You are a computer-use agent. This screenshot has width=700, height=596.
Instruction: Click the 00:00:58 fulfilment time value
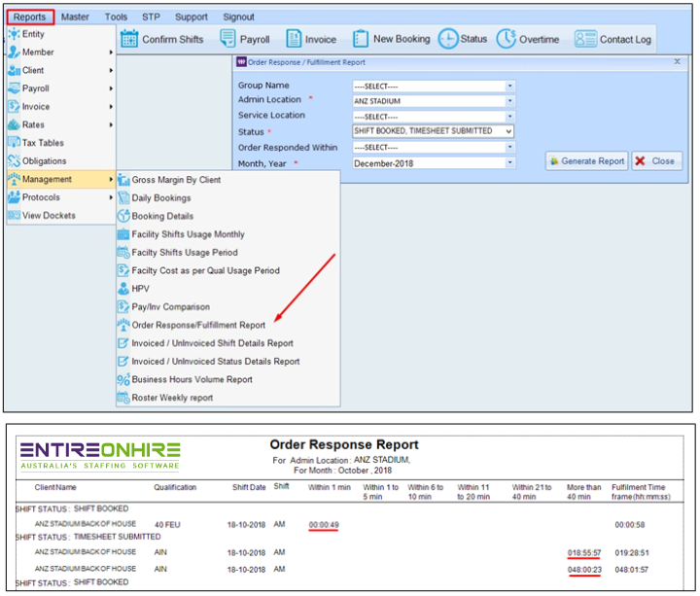[x=629, y=525]
